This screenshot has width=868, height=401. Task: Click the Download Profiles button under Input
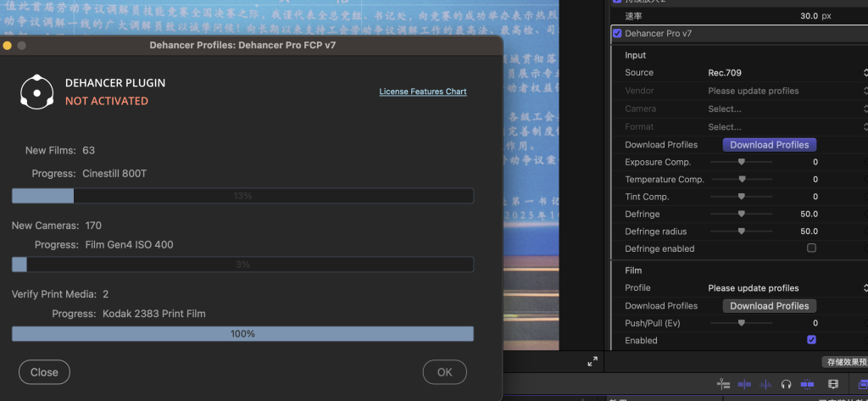click(x=769, y=145)
